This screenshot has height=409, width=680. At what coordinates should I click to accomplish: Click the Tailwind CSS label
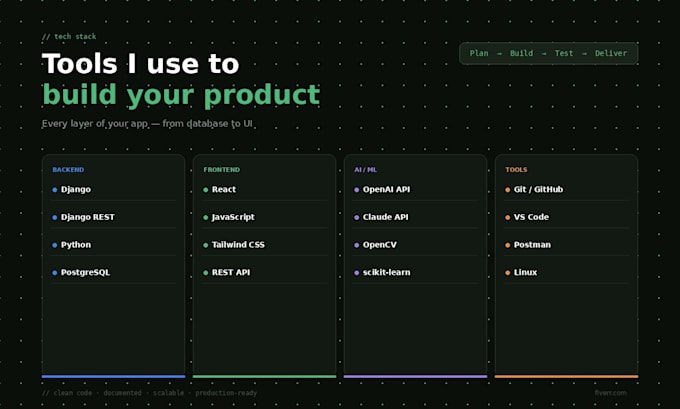tap(238, 245)
